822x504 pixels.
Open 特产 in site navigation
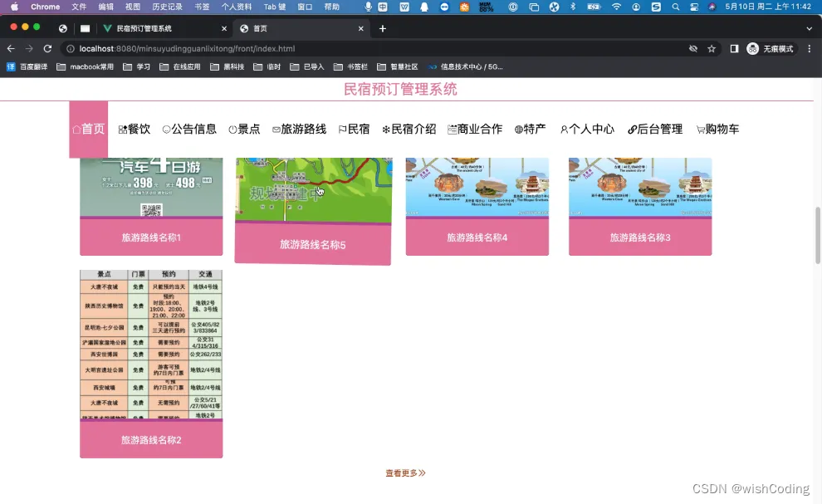click(530, 129)
